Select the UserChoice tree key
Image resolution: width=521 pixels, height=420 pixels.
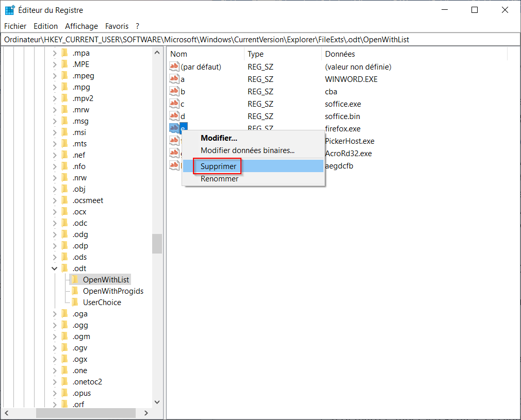pos(102,302)
